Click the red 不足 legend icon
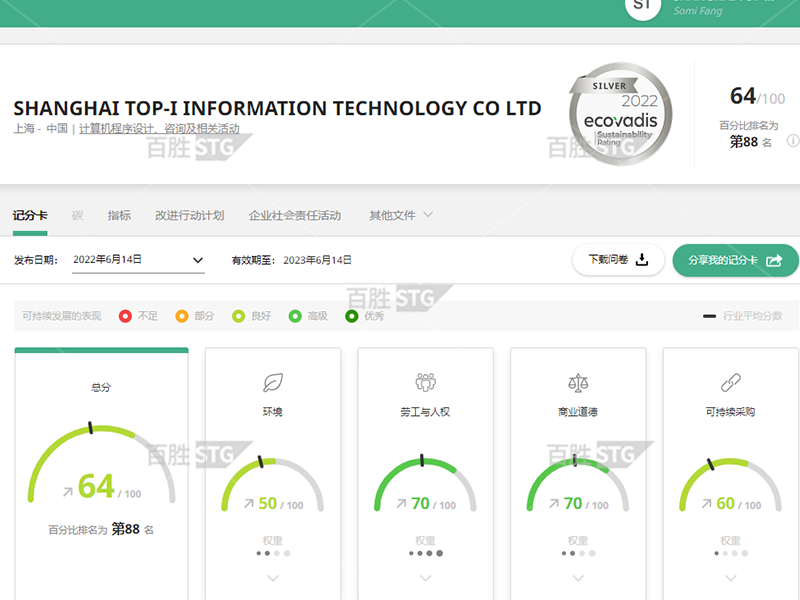 click(x=125, y=316)
